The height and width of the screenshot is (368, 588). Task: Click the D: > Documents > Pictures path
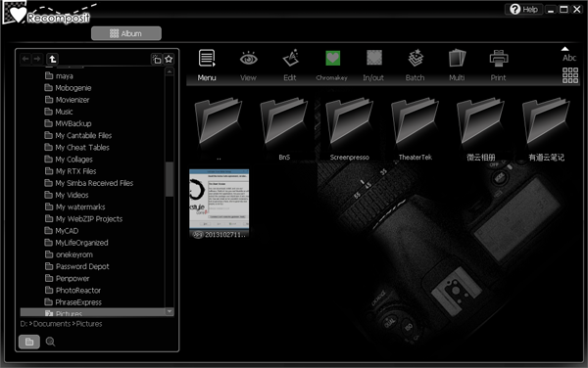61,324
